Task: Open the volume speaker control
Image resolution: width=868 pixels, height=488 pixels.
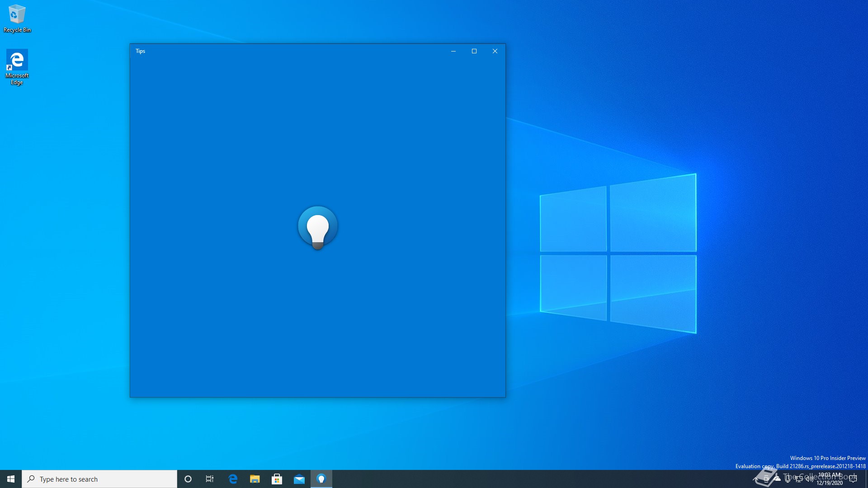Action: click(x=809, y=479)
